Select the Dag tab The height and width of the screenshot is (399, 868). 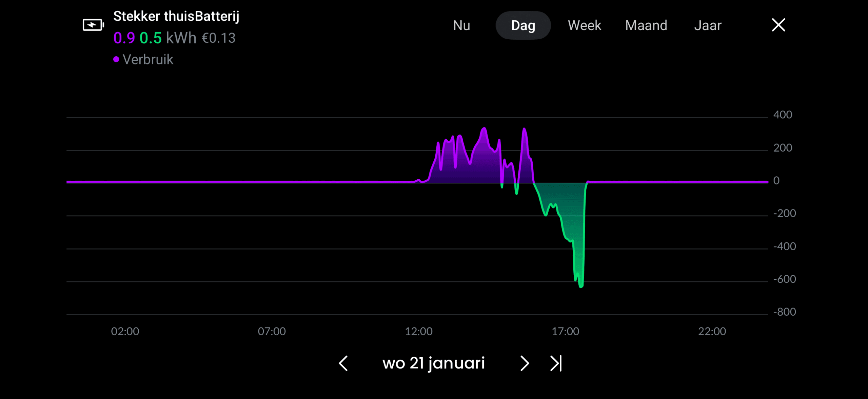[523, 25]
